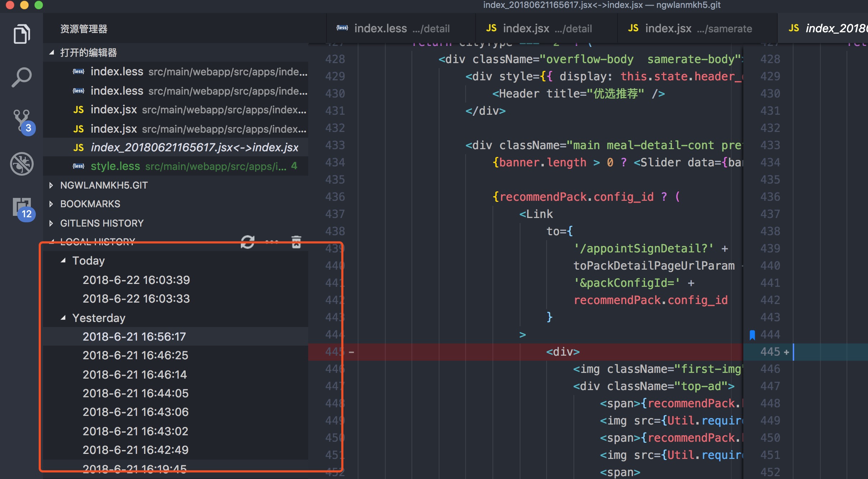Open history entry 2018-6-21 16:46:25
The width and height of the screenshot is (868, 479).
tap(135, 355)
